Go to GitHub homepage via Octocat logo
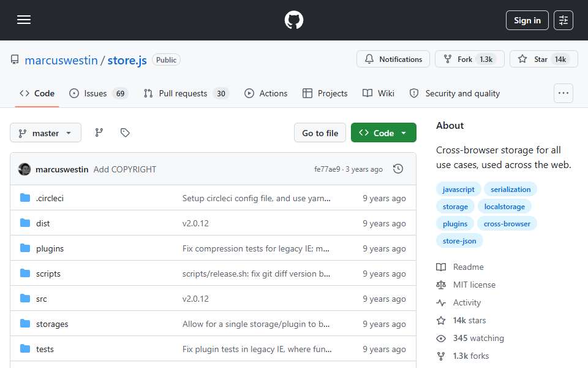 point(293,20)
